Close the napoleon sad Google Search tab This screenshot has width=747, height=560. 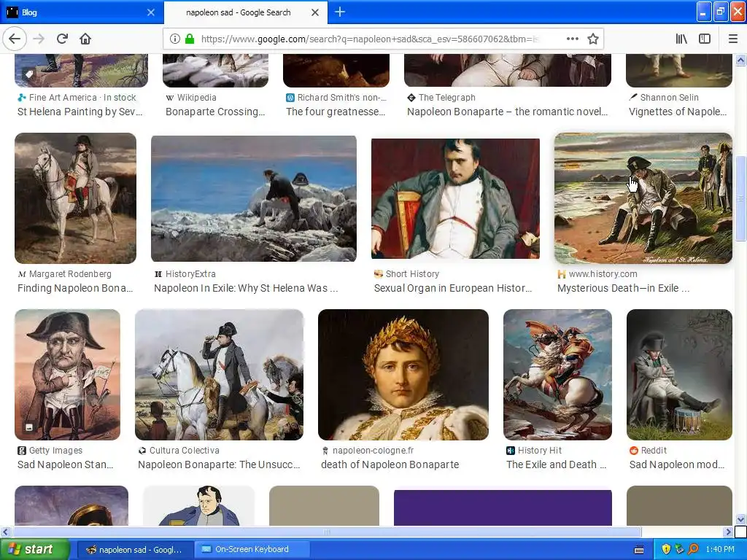[315, 12]
